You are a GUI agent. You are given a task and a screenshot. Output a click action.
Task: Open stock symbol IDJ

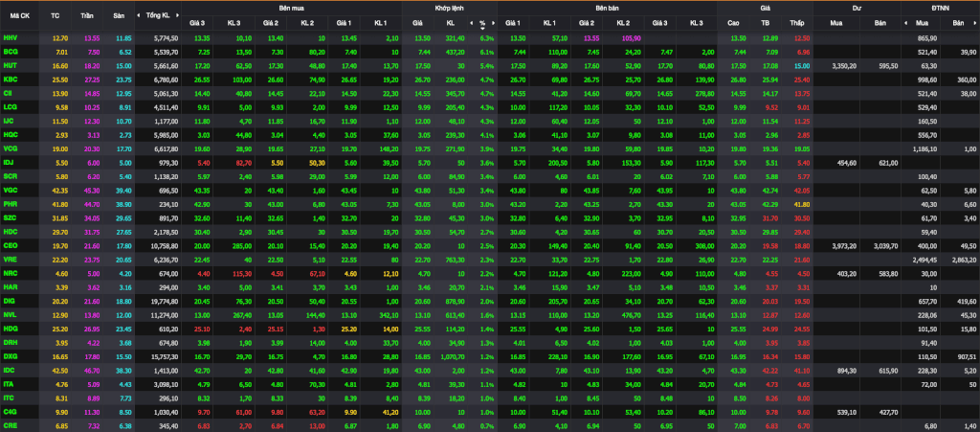click(9, 163)
